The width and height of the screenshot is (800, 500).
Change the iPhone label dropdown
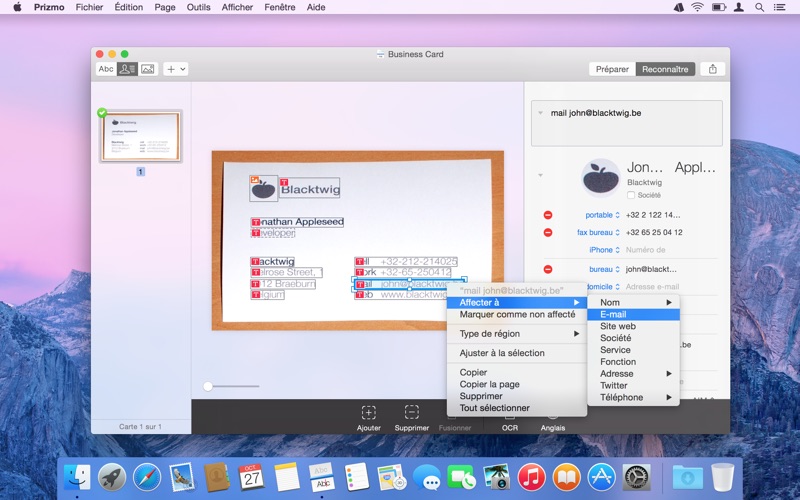(x=604, y=249)
